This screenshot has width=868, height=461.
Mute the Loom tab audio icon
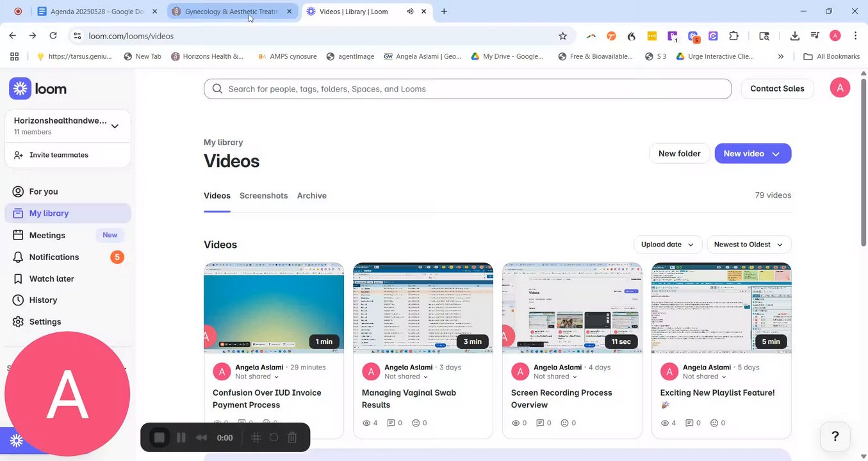410,12
